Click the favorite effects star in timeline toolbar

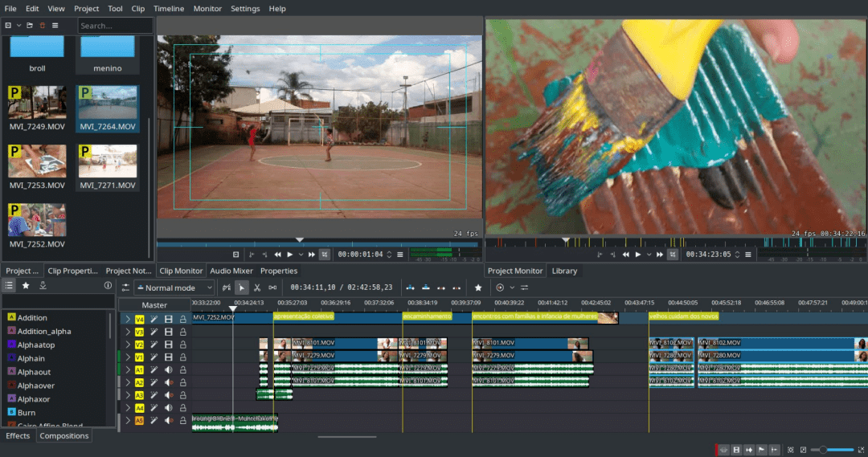[x=478, y=288]
